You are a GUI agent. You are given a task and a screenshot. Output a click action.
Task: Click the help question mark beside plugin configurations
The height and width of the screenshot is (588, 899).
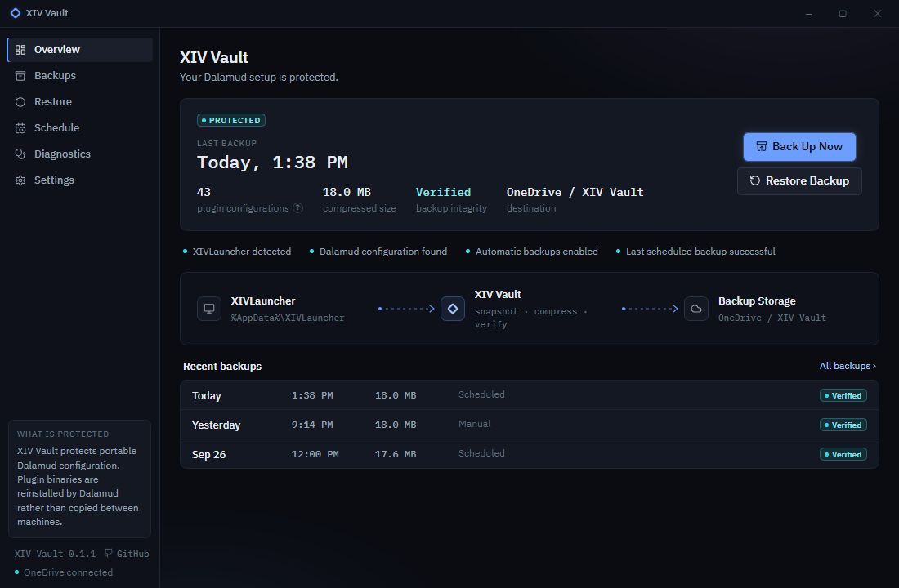click(x=298, y=208)
